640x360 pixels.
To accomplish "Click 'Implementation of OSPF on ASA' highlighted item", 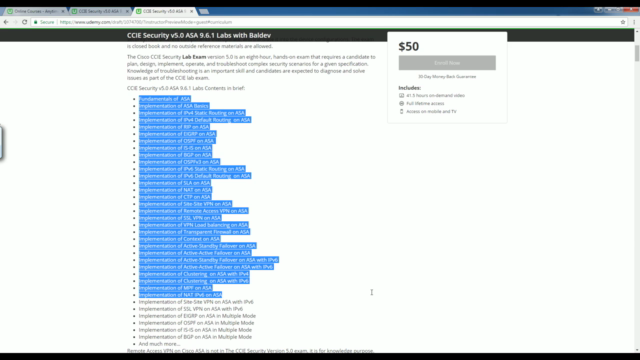I will pos(176,141).
